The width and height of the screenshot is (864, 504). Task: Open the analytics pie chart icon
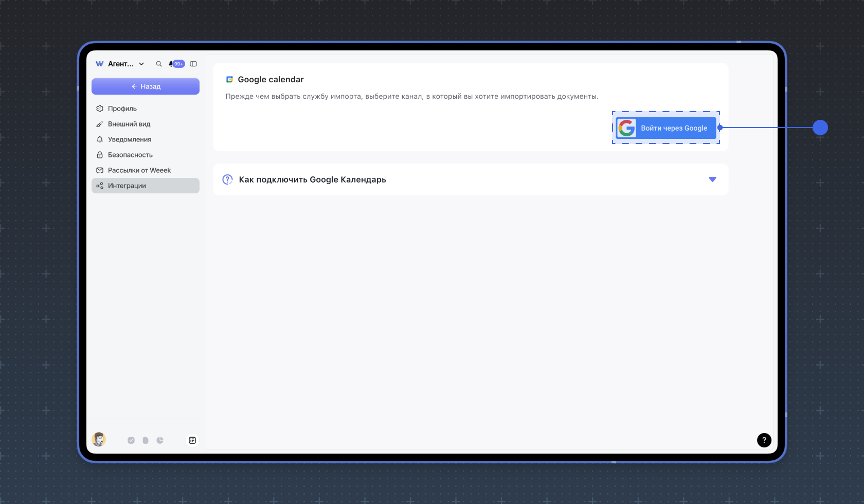point(160,440)
